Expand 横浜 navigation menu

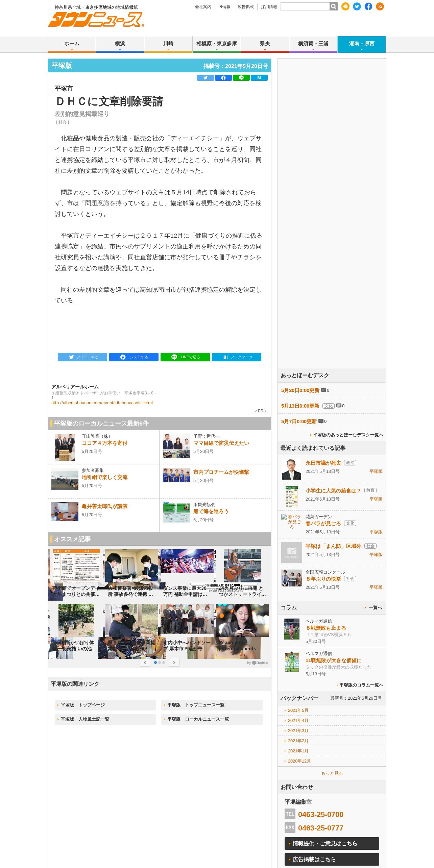[120, 44]
